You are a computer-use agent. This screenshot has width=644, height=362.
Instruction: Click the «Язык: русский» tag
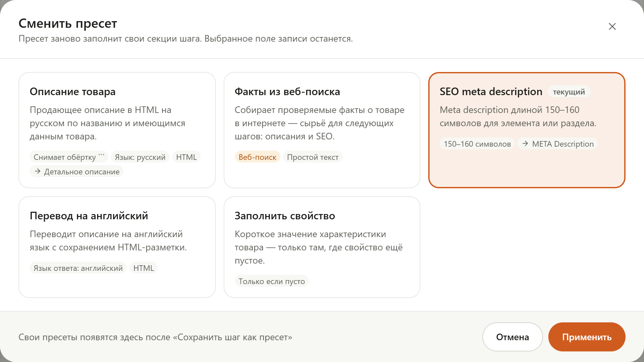click(140, 157)
